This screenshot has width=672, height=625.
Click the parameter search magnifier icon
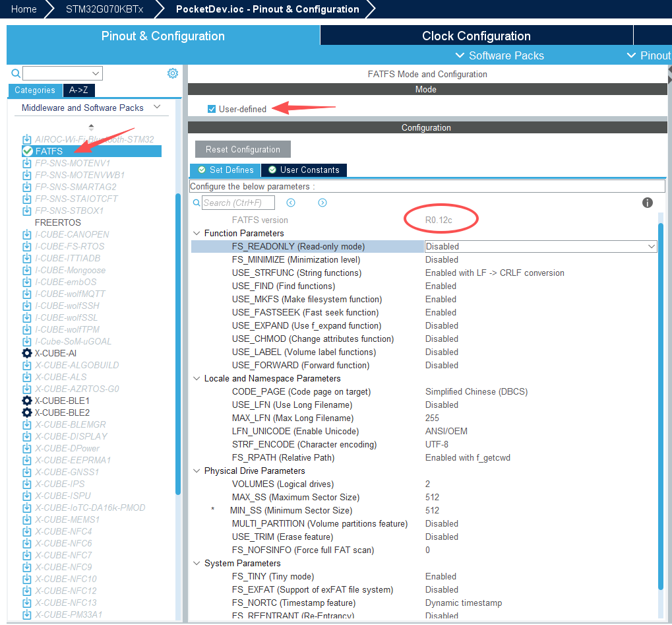pyautogui.click(x=197, y=203)
